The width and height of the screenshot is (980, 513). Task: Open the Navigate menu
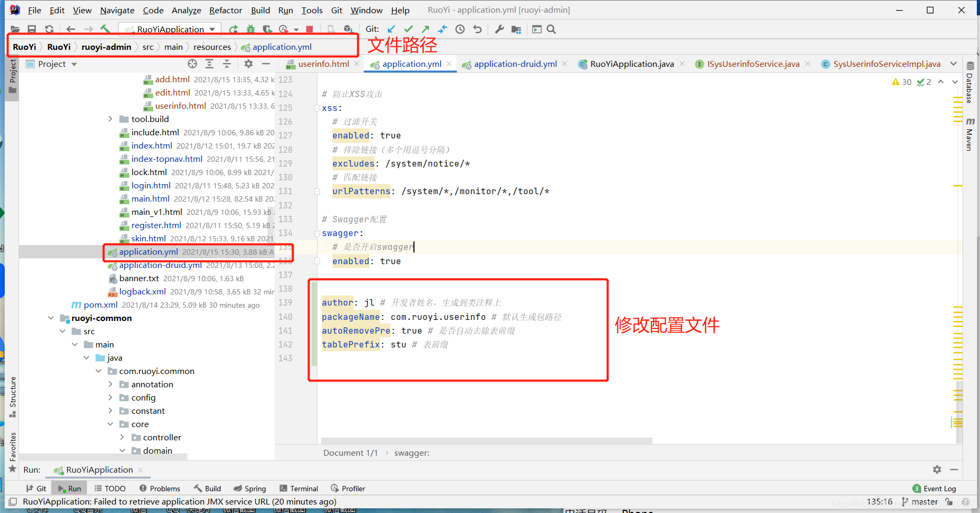coord(117,10)
